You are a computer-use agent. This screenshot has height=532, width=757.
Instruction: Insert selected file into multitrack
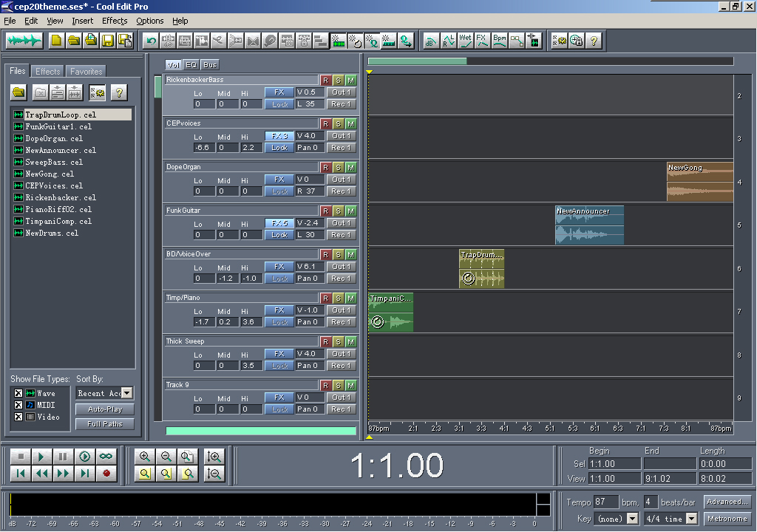coord(58,92)
